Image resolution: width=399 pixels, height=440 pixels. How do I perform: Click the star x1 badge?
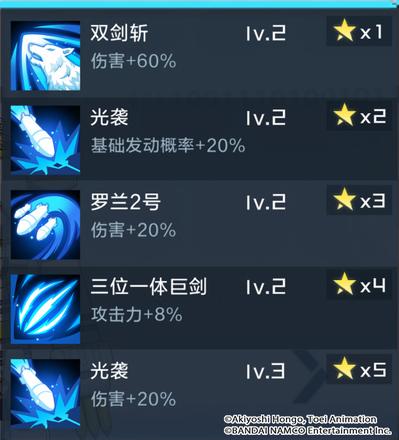pos(359,31)
